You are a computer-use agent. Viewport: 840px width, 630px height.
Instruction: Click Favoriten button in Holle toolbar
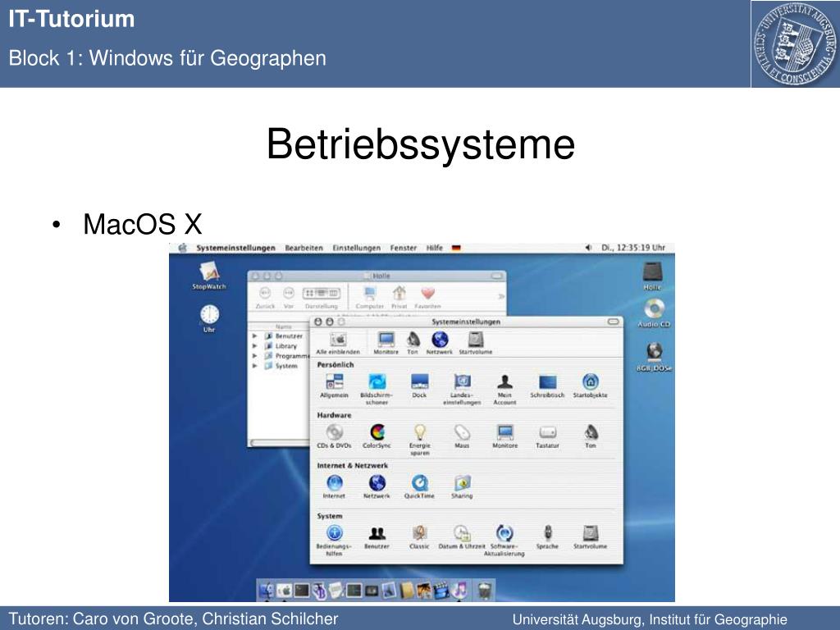(x=427, y=298)
